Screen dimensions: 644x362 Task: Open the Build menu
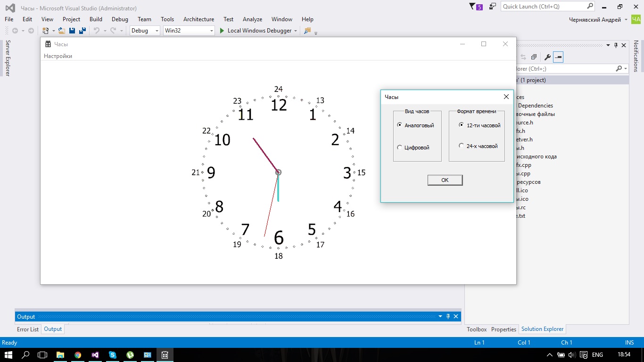(x=96, y=19)
